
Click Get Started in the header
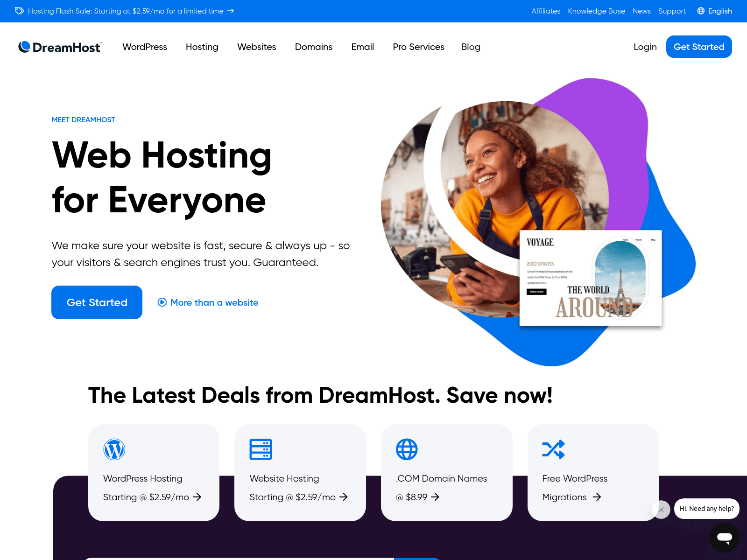(699, 47)
